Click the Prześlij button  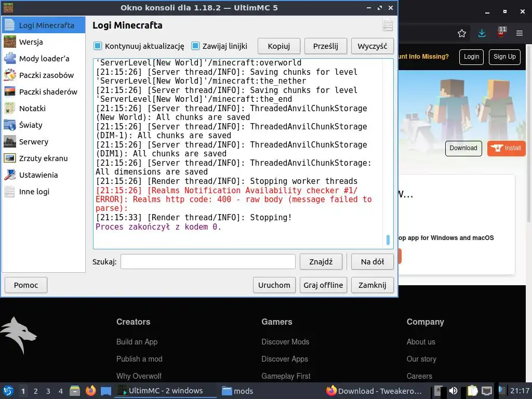click(x=325, y=46)
